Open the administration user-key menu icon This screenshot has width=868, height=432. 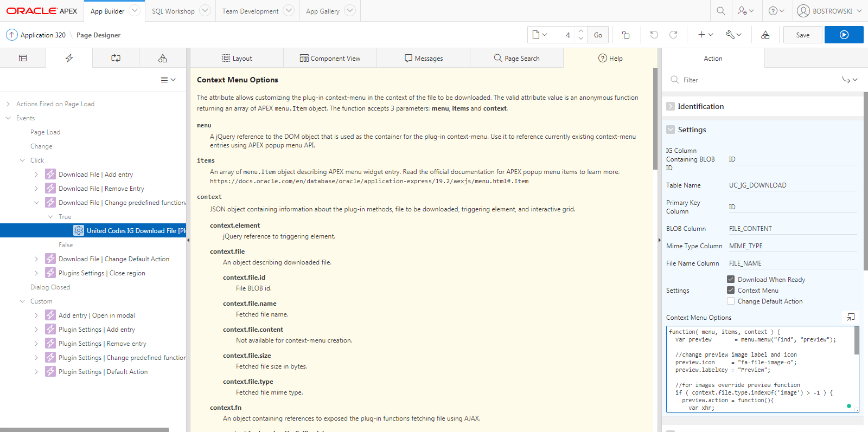(746, 11)
